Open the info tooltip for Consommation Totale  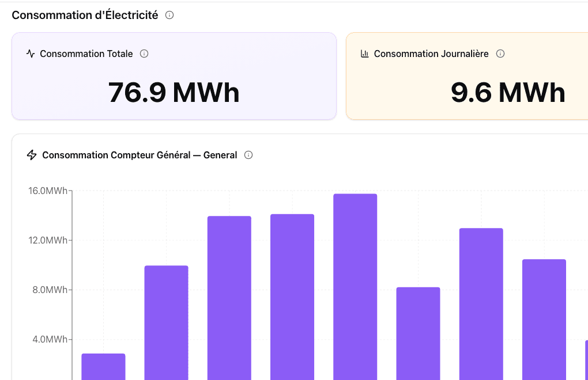click(144, 54)
